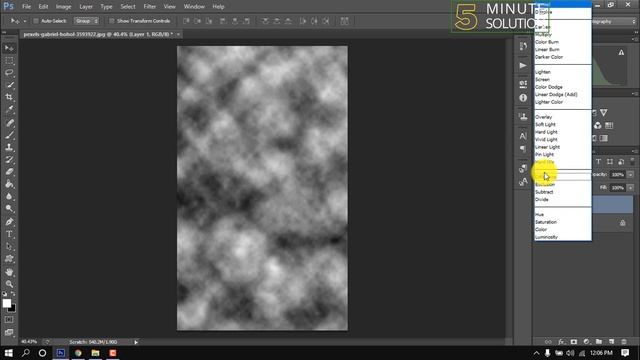Open the Actions panel play icon

click(x=523, y=65)
